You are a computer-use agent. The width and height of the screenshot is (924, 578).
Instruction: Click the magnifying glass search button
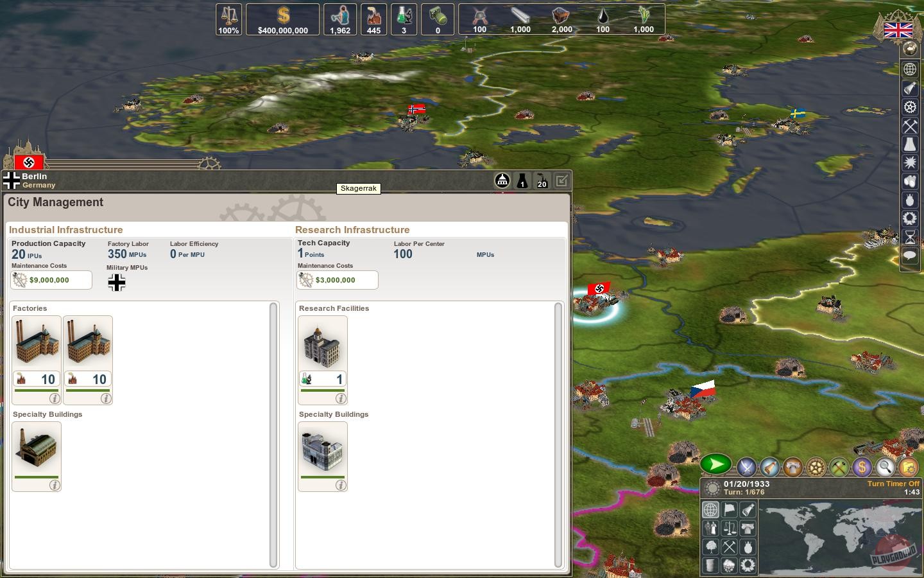[885, 467]
